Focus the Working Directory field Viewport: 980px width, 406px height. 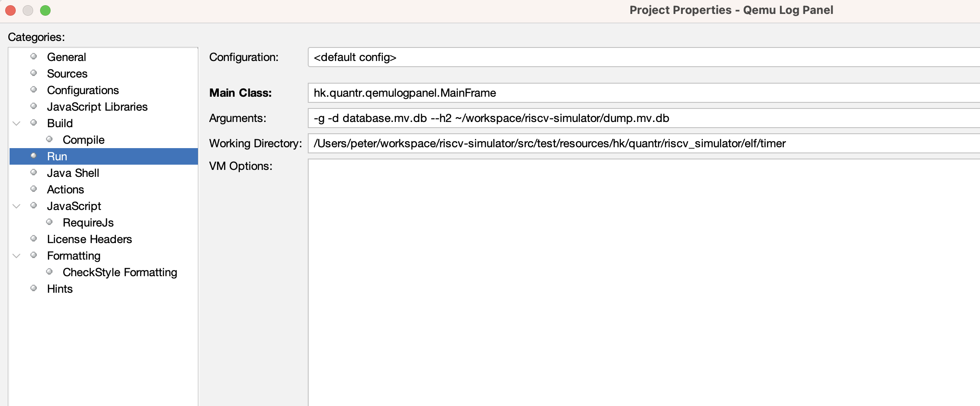click(643, 143)
